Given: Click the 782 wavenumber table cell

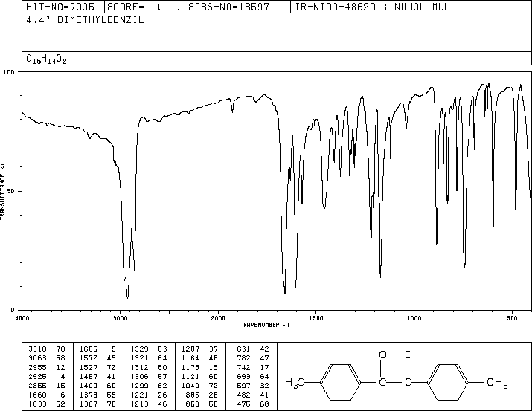Looking at the screenshot, I should (x=243, y=357).
